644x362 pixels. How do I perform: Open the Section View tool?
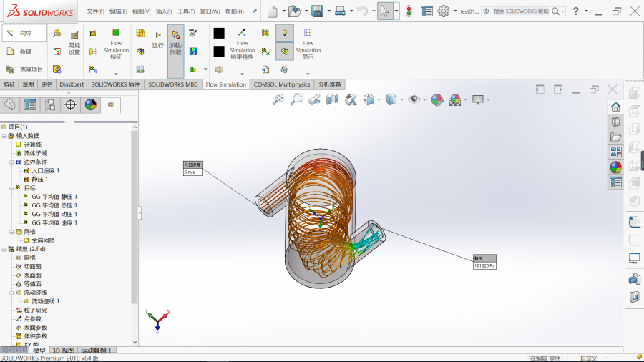(x=332, y=100)
